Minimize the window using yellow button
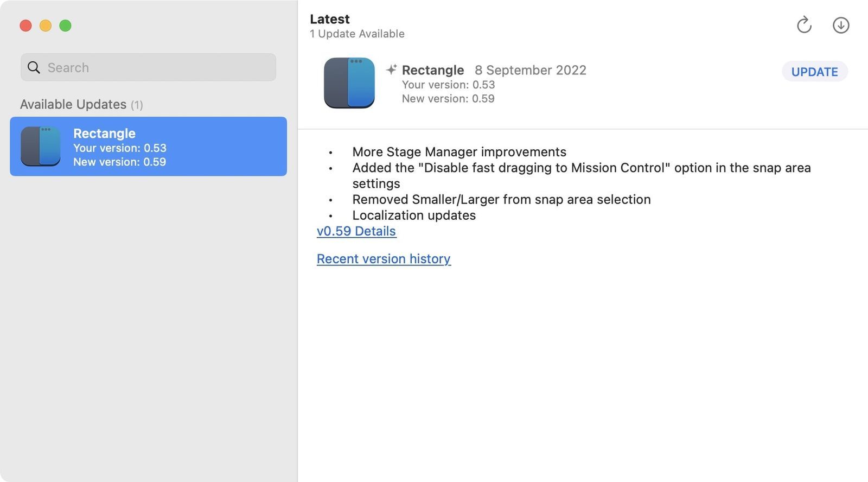 click(x=46, y=26)
